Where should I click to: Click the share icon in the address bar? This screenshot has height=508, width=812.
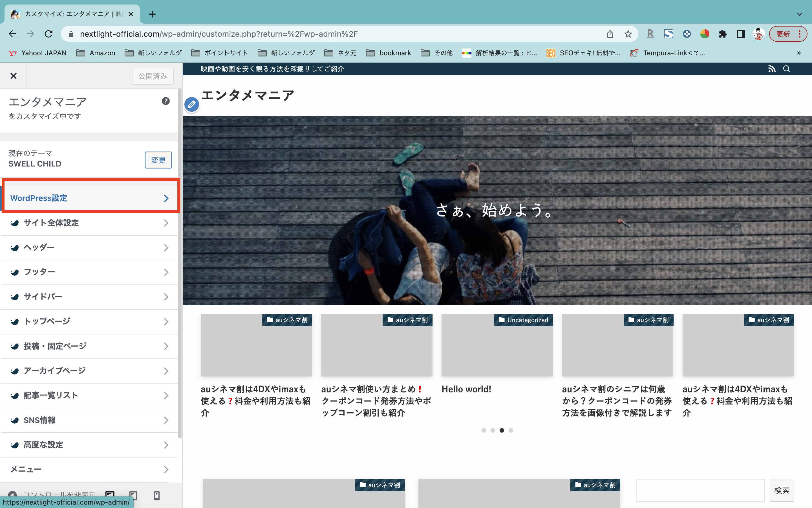point(610,34)
